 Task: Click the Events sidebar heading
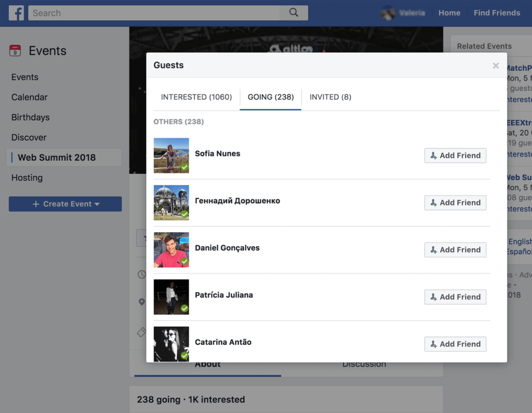coord(47,50)
